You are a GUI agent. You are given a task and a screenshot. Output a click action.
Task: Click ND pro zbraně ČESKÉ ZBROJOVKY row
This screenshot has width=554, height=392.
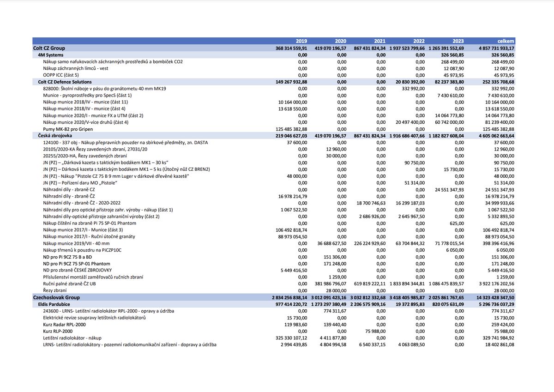click(274, 270)
